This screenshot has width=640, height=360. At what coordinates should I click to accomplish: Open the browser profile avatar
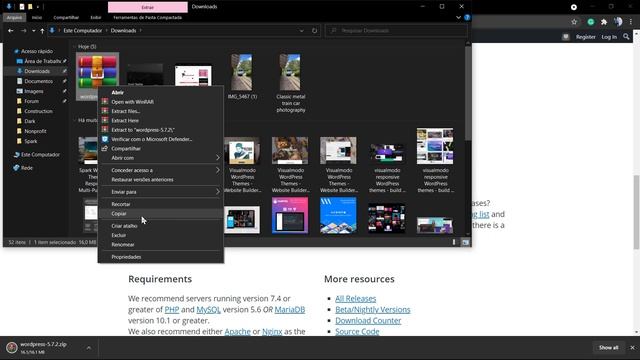[618, 22]
